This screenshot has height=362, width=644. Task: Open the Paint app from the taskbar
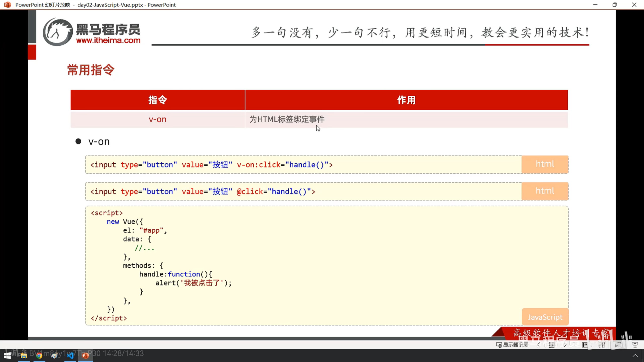(x=55, y=355)
